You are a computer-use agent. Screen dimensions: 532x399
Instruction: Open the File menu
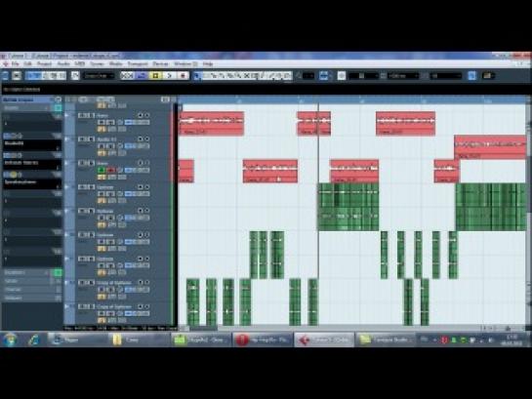coord(16,63)
